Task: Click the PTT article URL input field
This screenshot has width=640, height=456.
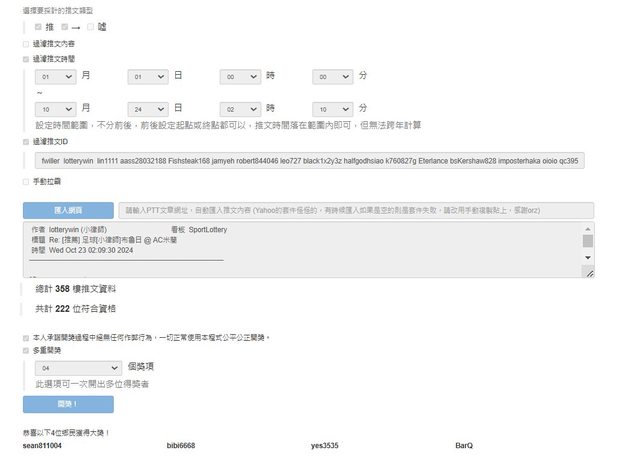Action: coord(353,211)
